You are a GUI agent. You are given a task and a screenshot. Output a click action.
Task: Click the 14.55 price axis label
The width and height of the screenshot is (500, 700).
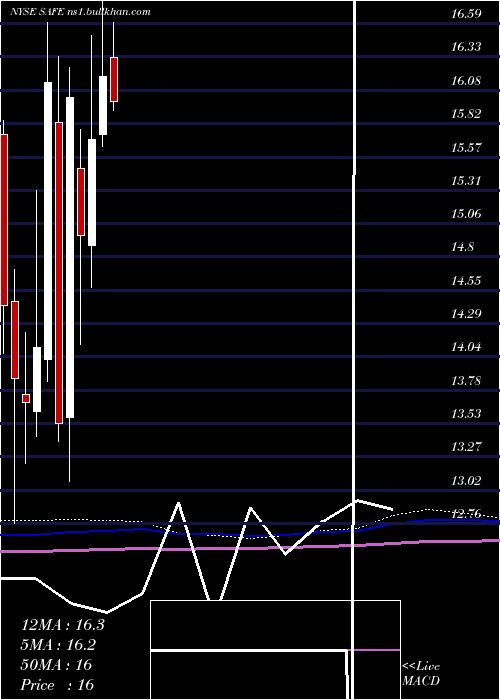[466, 280]
